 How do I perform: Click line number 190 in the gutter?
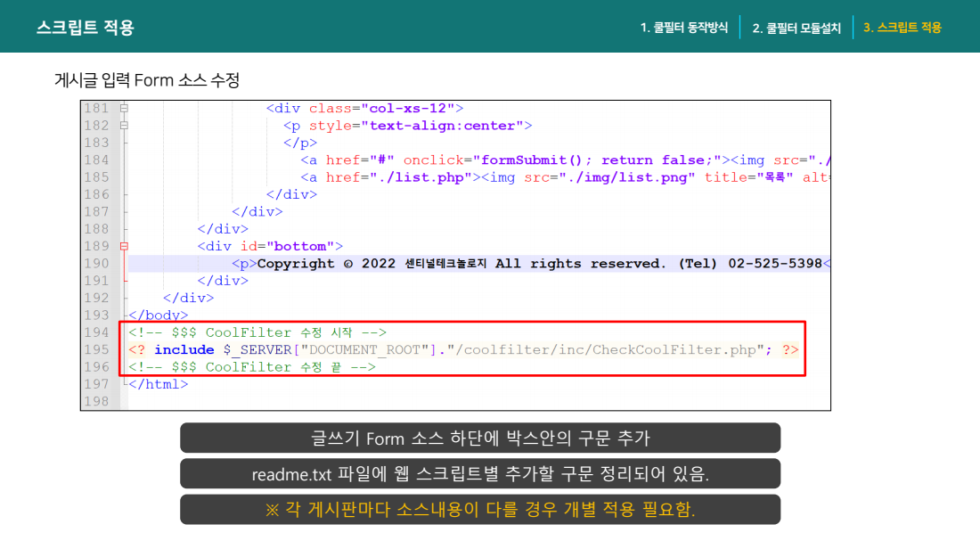[97, 263]
